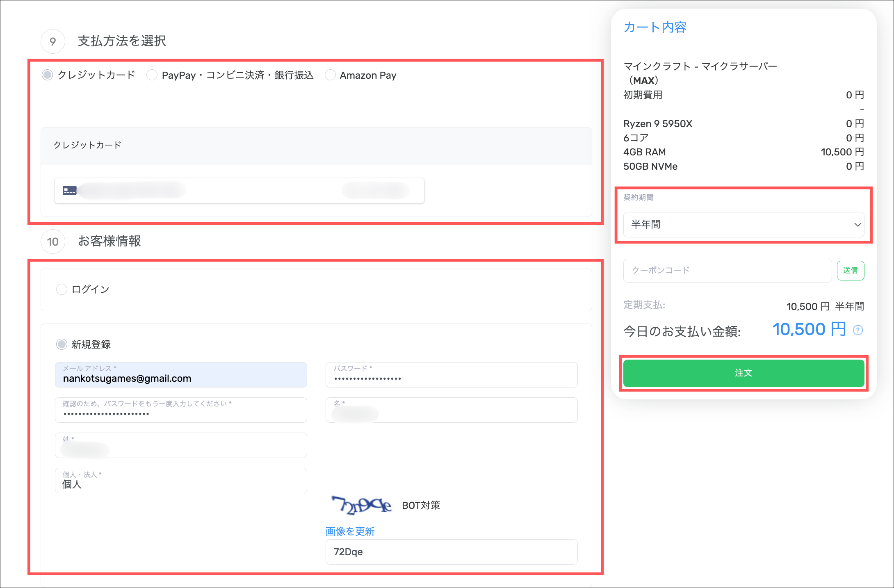Open the 個人・法人 selection field
The image size is (894, 588).
click(x=181, y=481)
